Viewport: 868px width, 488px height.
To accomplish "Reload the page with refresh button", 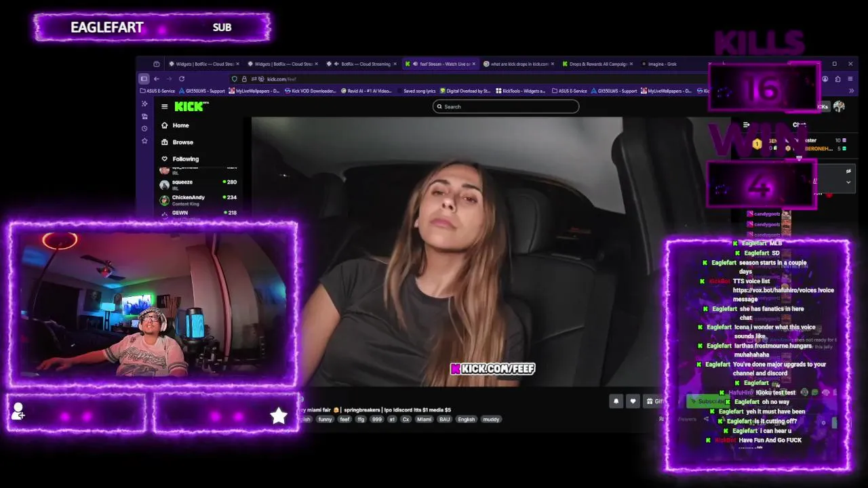I will pos(181,79).
